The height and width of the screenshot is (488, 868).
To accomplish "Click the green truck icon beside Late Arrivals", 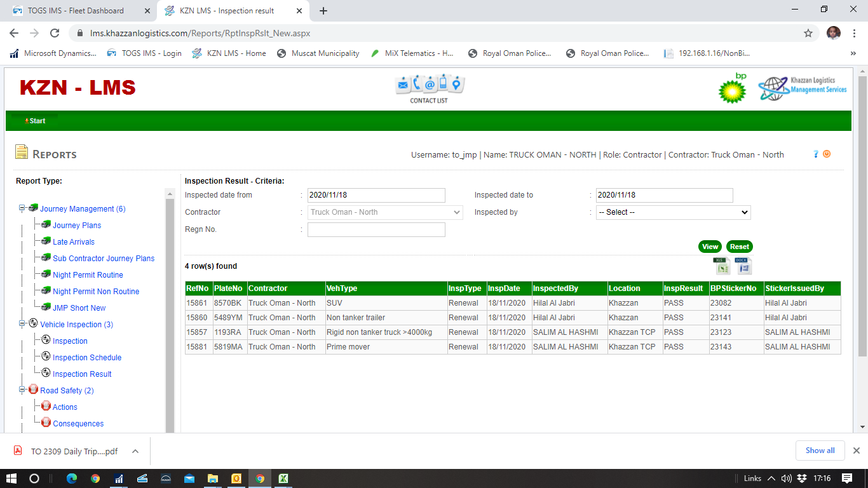I will coord(46,241).
